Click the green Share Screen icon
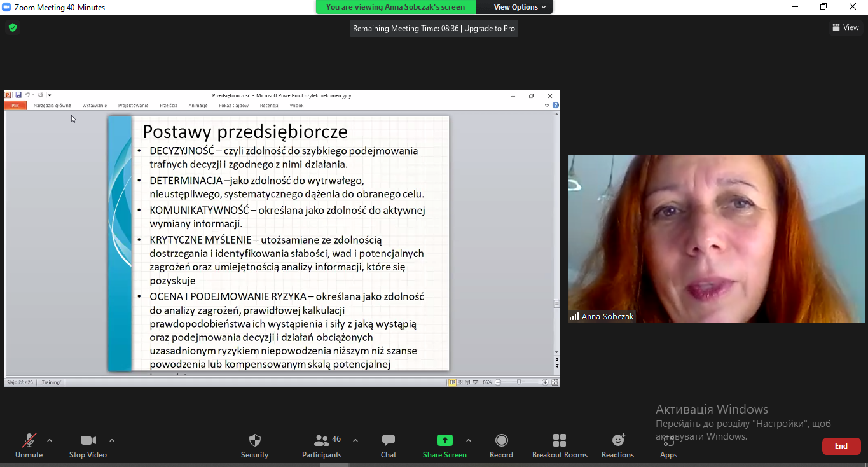Image resolution: width=868 pixels, height=467 pixels. 444,440
